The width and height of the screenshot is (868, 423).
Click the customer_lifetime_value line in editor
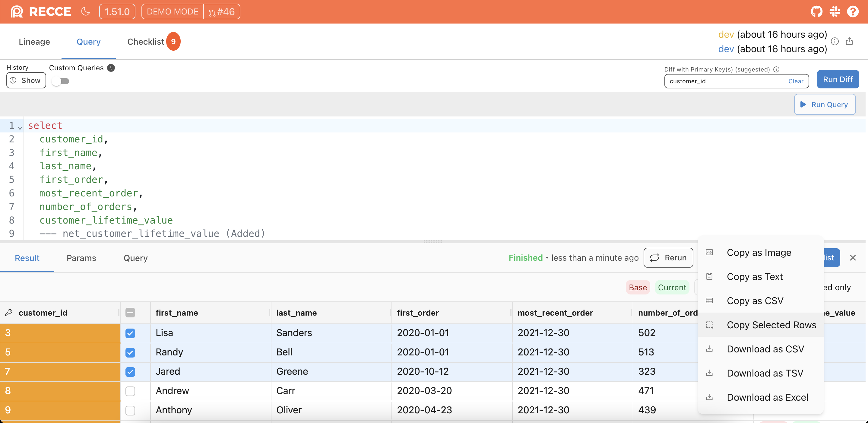coord(106,220)
